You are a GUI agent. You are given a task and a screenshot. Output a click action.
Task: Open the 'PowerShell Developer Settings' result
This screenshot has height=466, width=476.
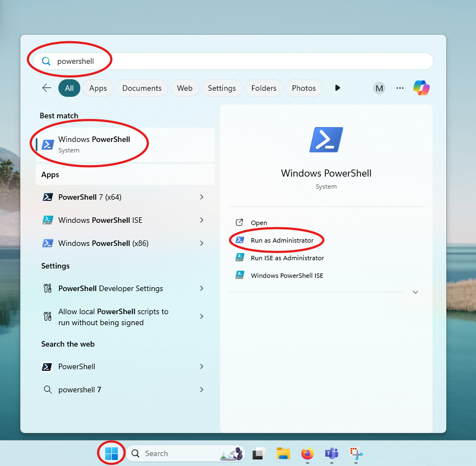click(x=125, y=288)
